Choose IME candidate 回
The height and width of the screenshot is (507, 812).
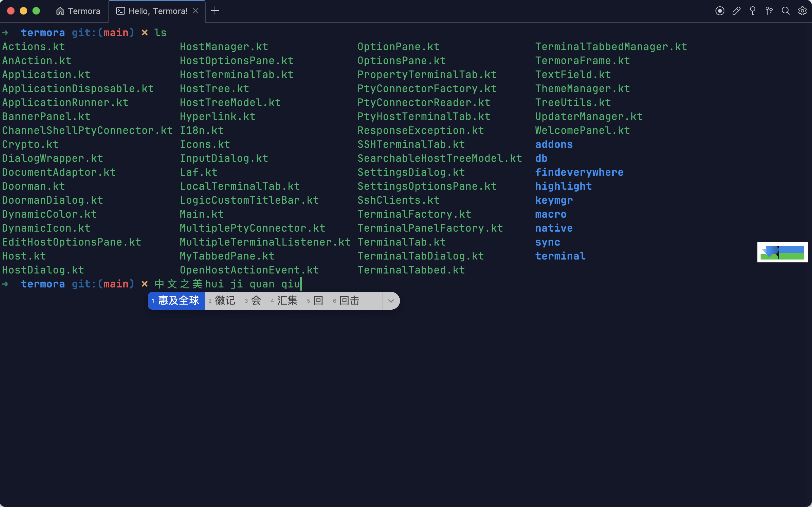click(x=315, y=301)
